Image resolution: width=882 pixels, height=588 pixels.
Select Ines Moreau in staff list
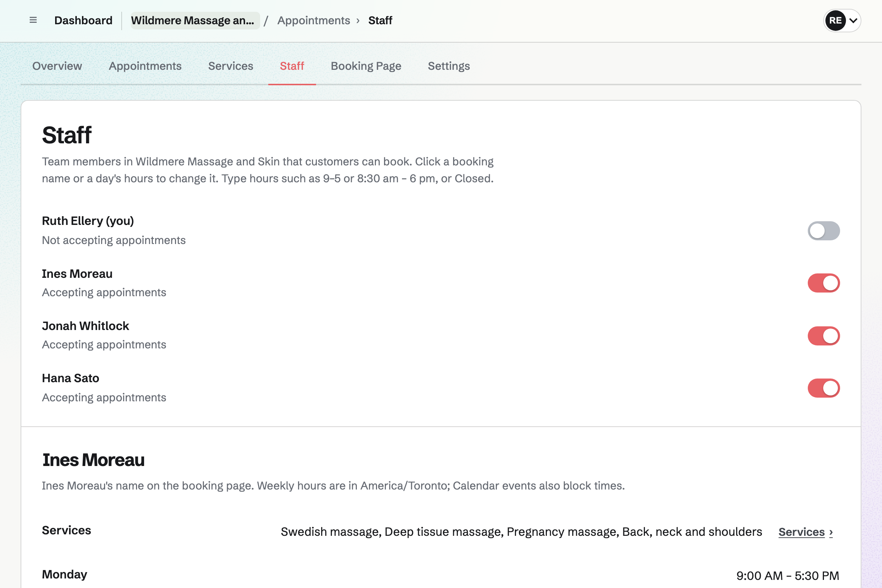pos(77,274)
